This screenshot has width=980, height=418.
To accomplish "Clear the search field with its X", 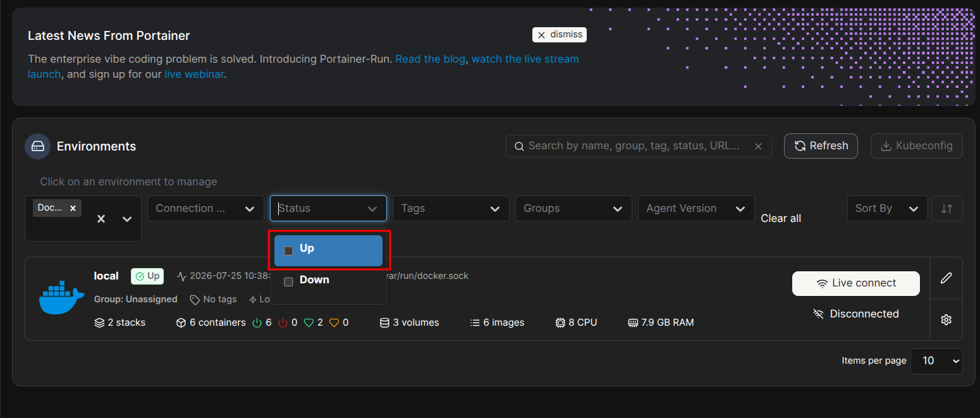I will tap(758, 147).
